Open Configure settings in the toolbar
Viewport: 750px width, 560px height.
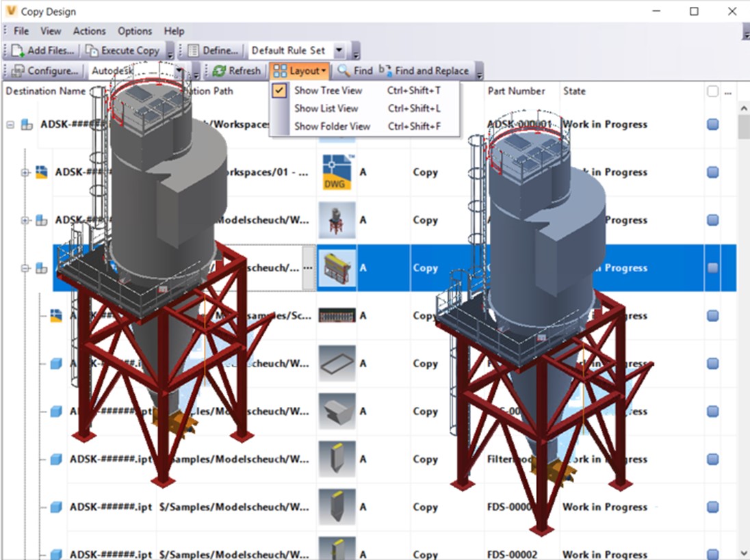point(44,70)
